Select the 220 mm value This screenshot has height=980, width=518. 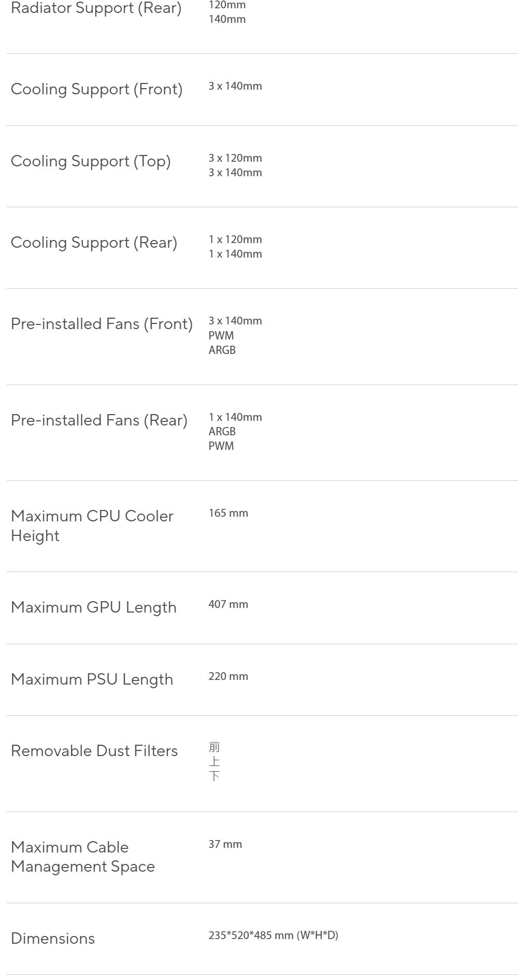click(x=228, y=676)
